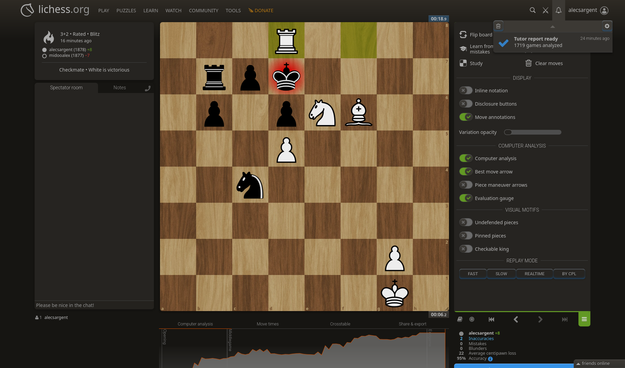Click the Flip board arrows icon
625x368 pixels.
point(463,35)
